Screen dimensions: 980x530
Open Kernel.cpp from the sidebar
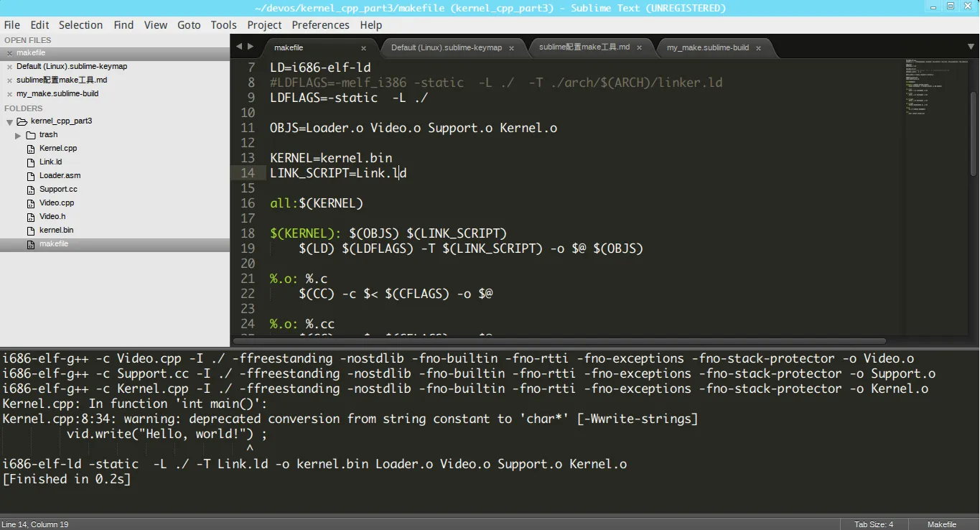[57, 149]
